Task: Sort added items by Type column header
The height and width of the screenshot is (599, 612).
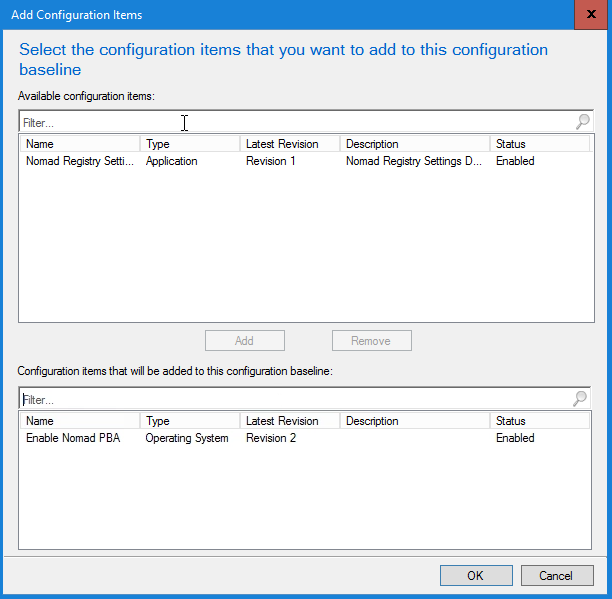Action: (190, 421)
